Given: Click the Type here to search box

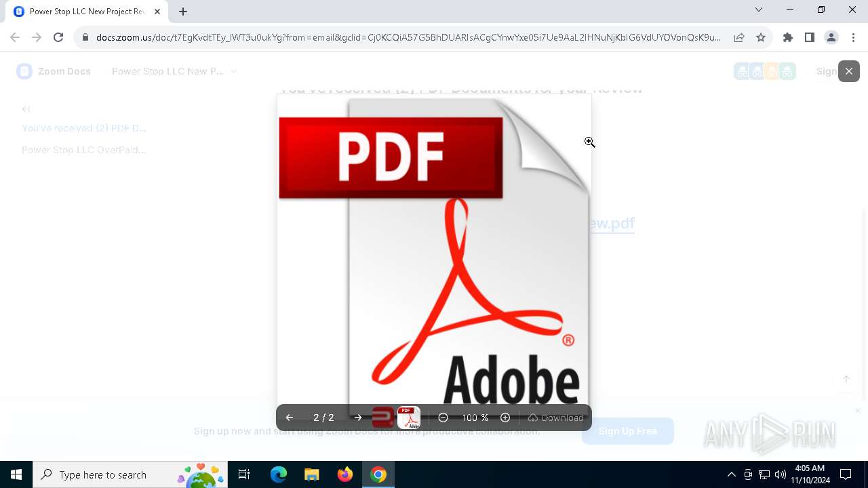Looking at the screenshot, I should point(131,474).
